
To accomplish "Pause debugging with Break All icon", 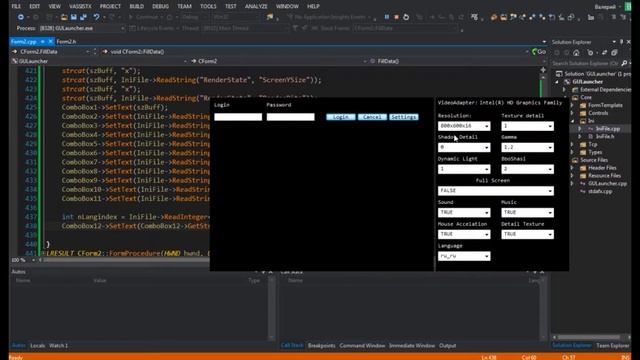I will coord(387,17).
